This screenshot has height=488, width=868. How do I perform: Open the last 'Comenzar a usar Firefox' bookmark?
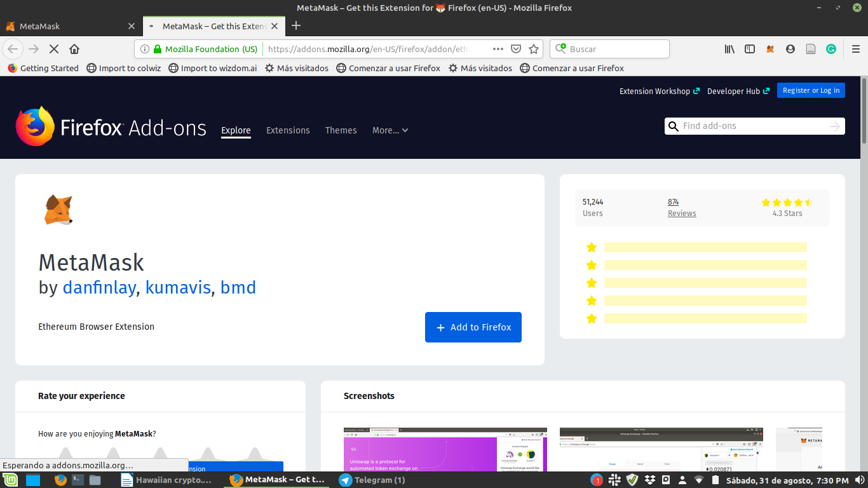(572, 68)
